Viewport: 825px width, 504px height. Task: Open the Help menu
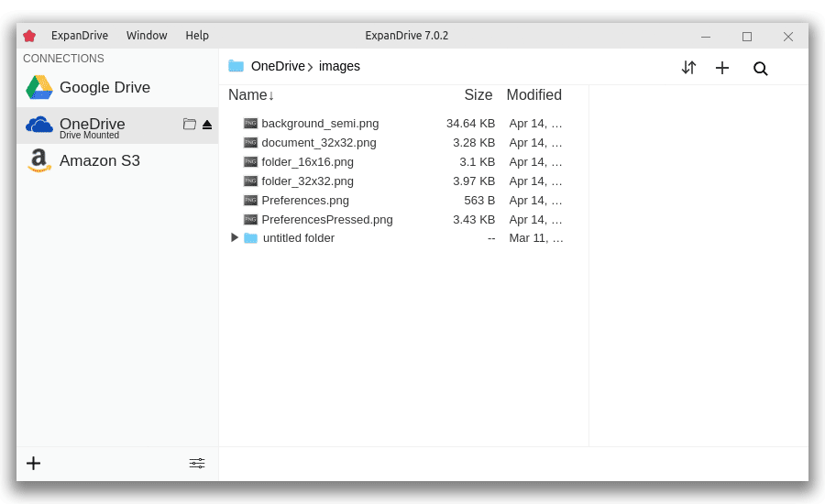(x=197, y=35)
